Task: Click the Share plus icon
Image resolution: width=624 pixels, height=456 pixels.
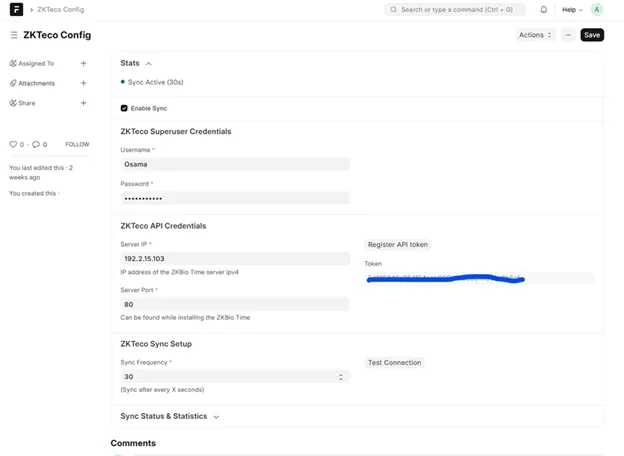Action: tap(83, 103)
